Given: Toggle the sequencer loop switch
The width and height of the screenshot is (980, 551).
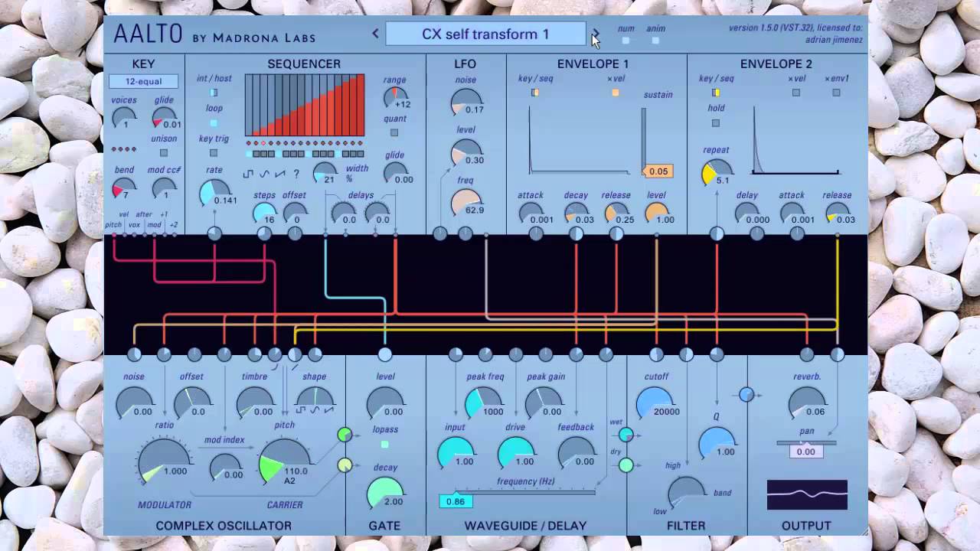Looking at the screenshot, I should pos(214,122).
